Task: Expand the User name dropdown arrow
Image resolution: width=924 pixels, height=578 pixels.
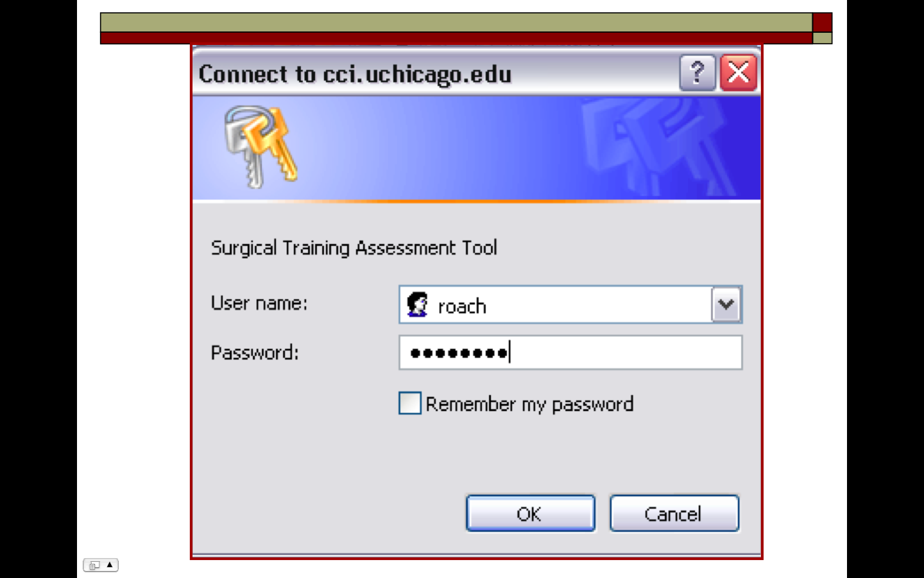Action: (726, 304)
